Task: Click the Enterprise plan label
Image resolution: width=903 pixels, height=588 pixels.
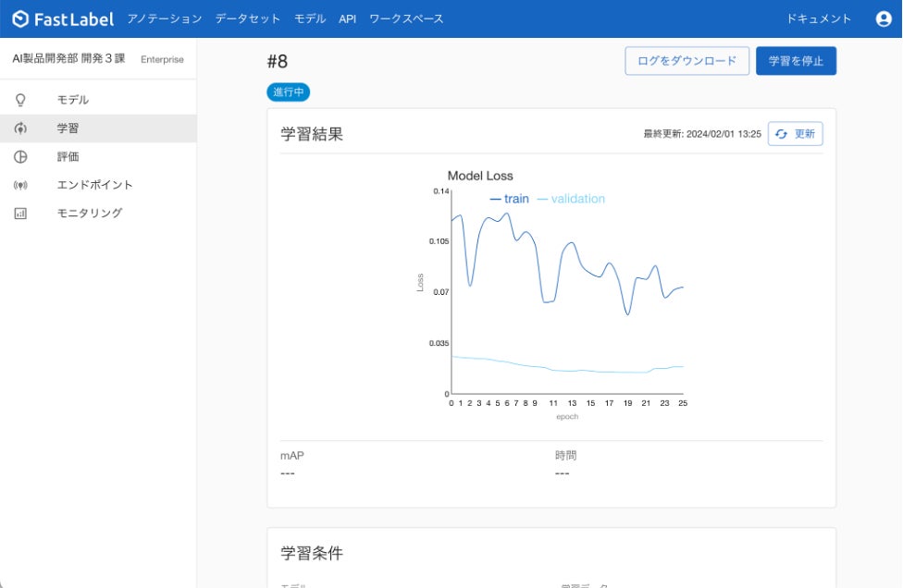Action: coord(163,59)
